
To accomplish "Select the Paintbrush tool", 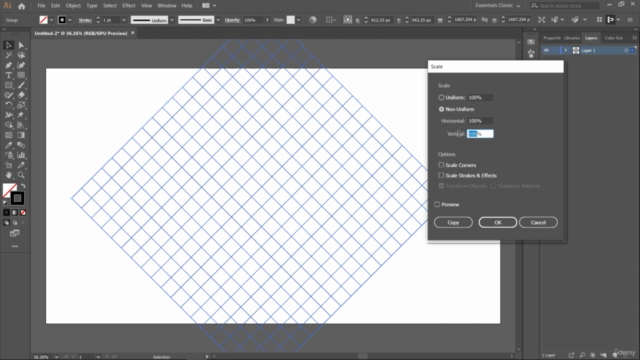I will [21, 85].
